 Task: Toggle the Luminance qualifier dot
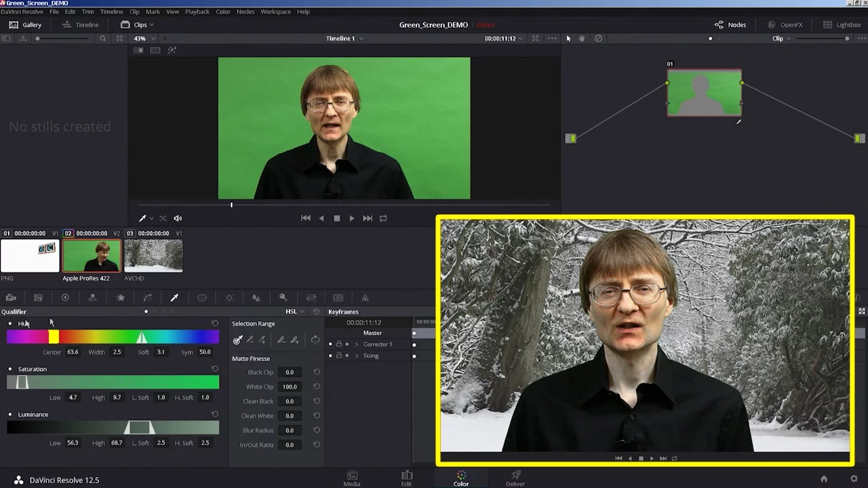click(x=10, y=414)
